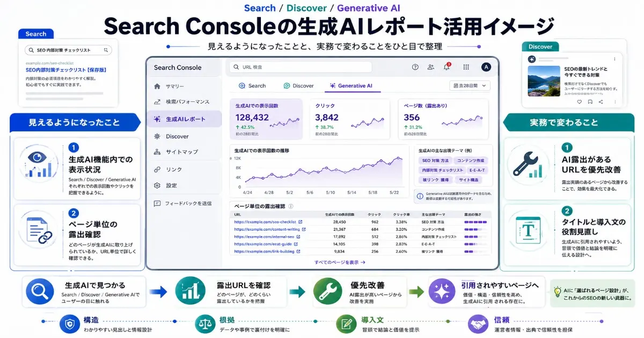644x338 pixels.
Task: Switch to the Discover tab
Action: pos(299,86)
